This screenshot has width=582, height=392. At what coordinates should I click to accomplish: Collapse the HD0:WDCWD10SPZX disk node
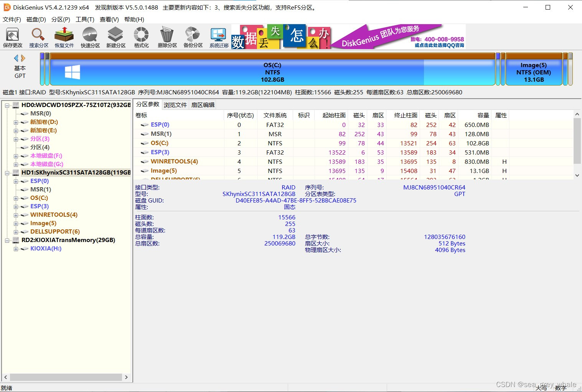click(7, 105)
